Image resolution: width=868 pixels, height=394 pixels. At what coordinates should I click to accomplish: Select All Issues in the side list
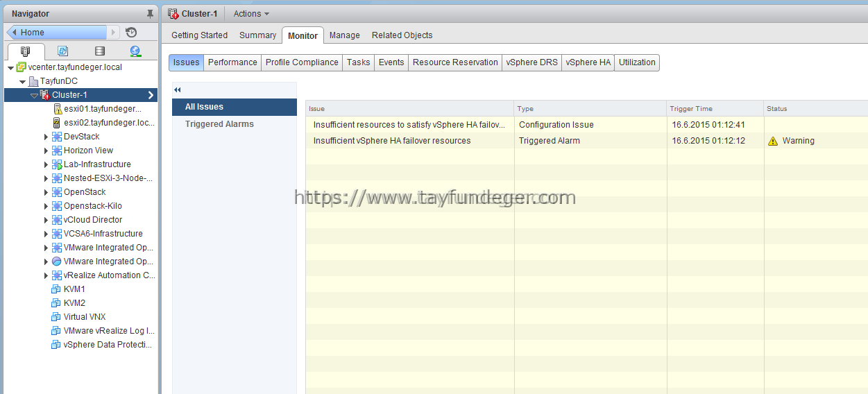pyautogui.click(x=235, y=107)
